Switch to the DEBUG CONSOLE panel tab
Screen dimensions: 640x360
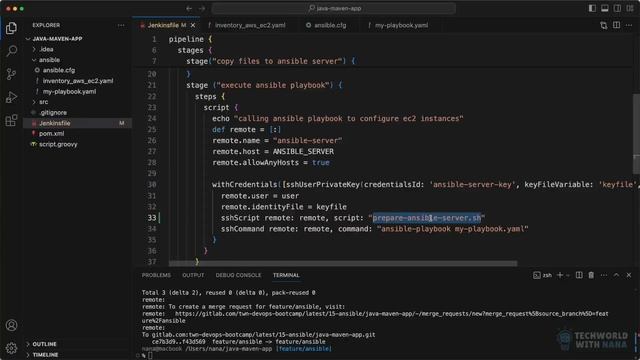tap(238, 275)
